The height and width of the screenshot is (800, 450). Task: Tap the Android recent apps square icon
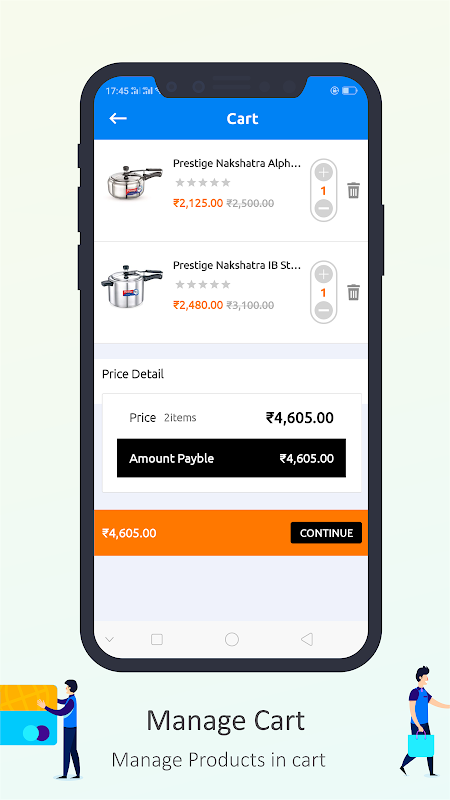click(157, 639)
